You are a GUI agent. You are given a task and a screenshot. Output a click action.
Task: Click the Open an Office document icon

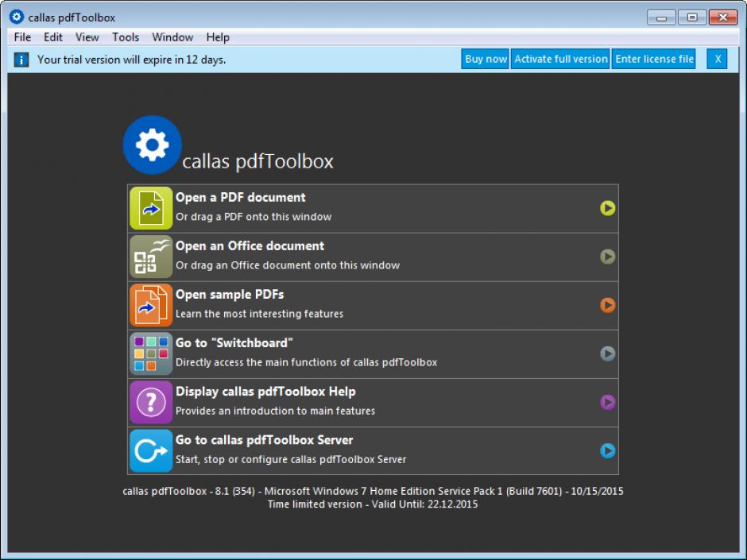pos(151,257)
